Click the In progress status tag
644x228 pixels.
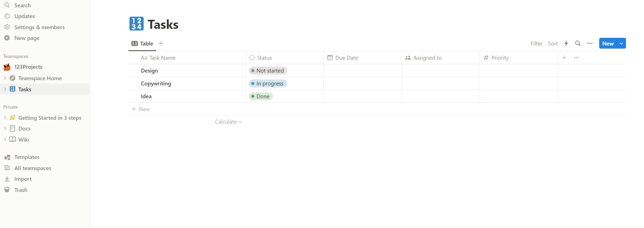pyautogui.click(x=268, y=84)
